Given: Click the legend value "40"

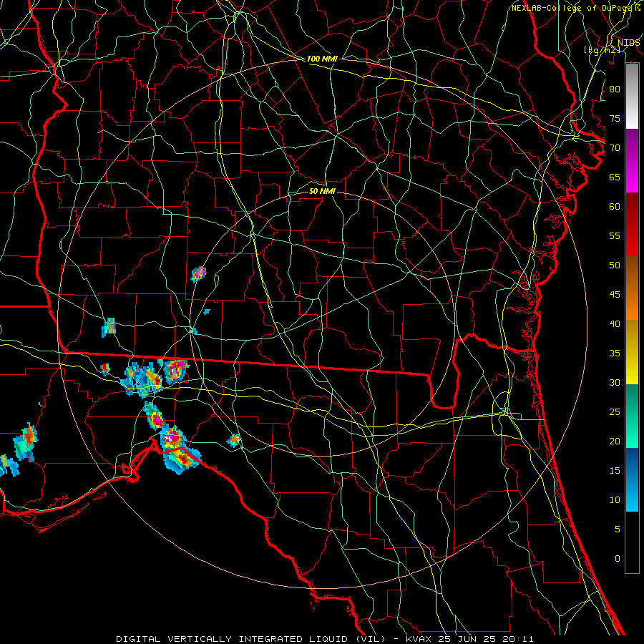Looking at the screenshot, I should coord(615,323).
